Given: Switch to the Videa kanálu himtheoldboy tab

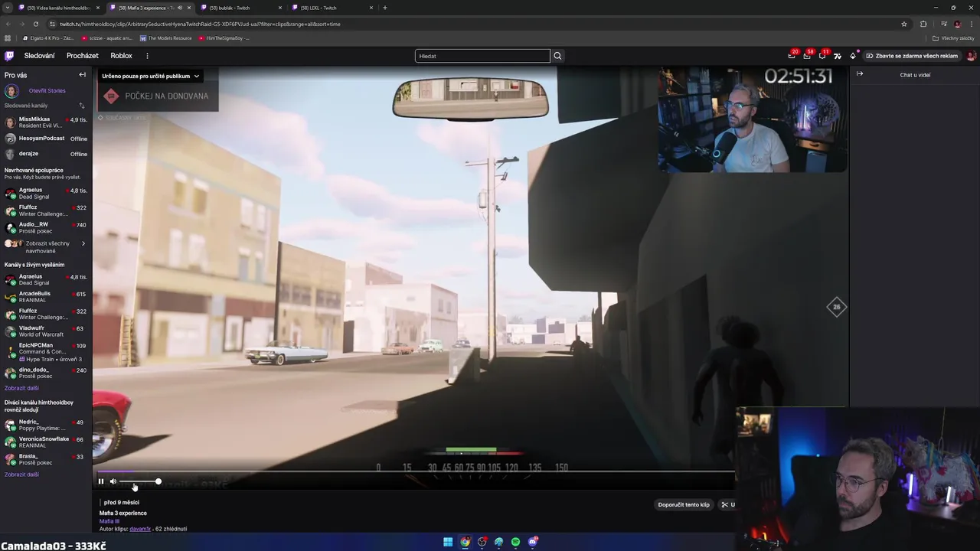Looking at the screenshot, I should 60,8.
